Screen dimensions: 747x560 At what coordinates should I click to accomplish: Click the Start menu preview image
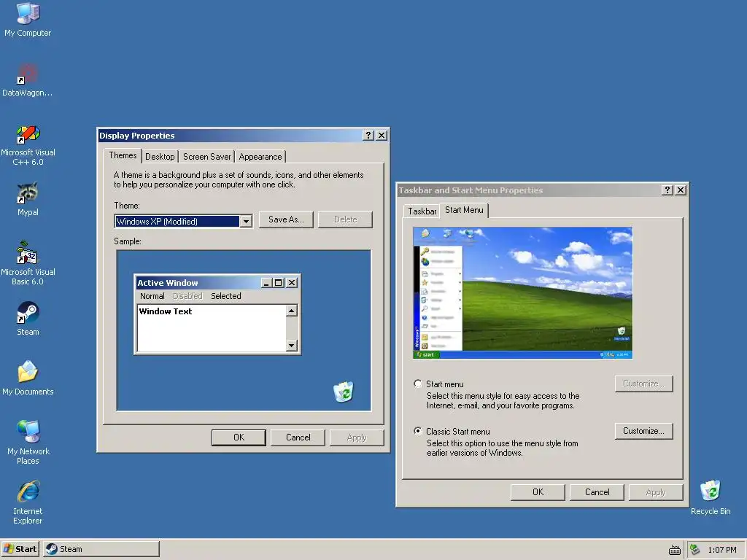coord(522,293)
